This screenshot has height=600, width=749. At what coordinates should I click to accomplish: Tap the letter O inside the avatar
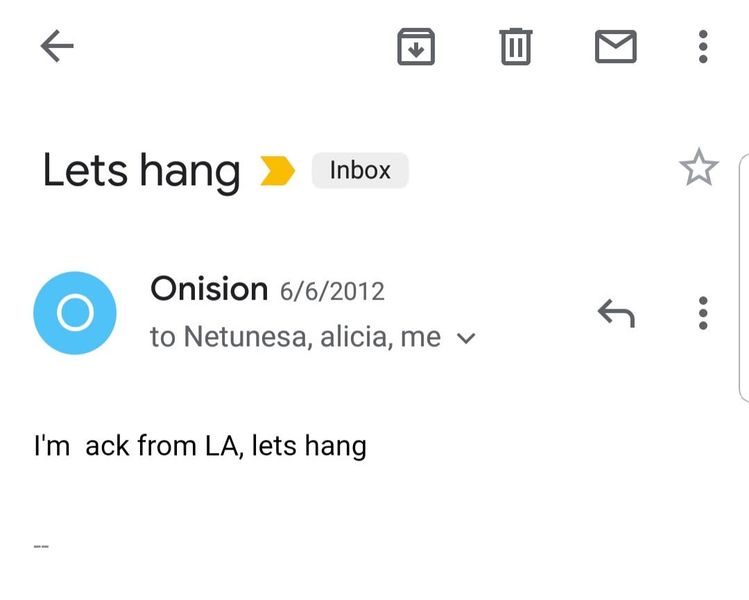(75, 313)
